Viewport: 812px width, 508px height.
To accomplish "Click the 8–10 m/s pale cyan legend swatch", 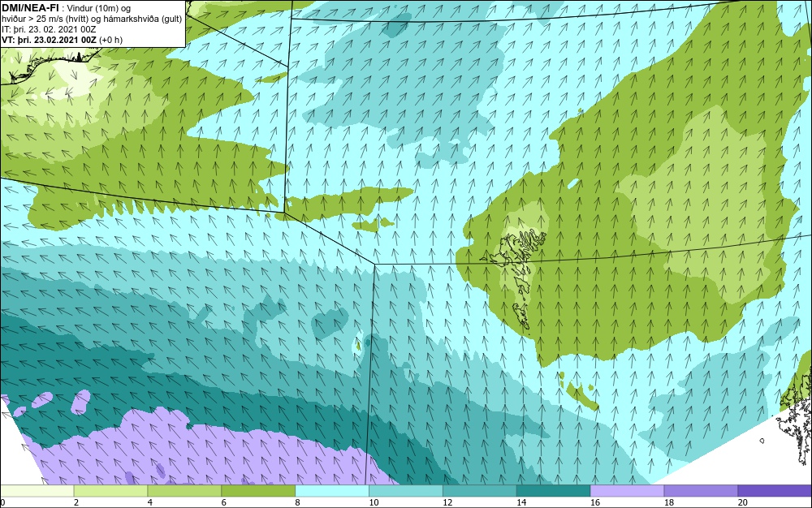I will [332, 490].
